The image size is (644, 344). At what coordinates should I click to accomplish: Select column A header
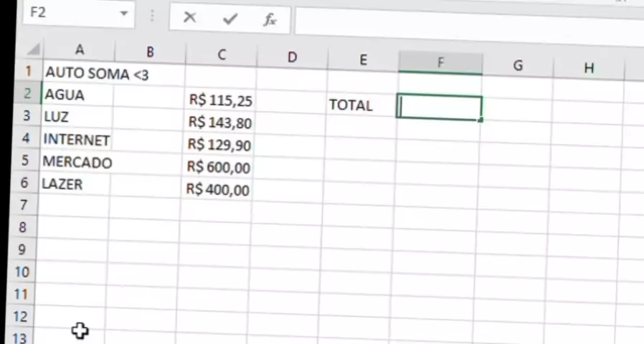coord(79,50)
